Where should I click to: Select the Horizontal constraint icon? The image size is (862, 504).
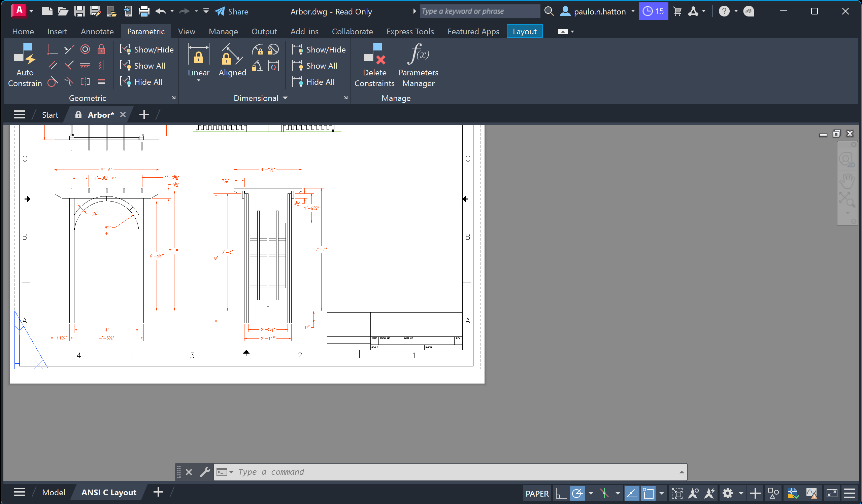(85, 66)
